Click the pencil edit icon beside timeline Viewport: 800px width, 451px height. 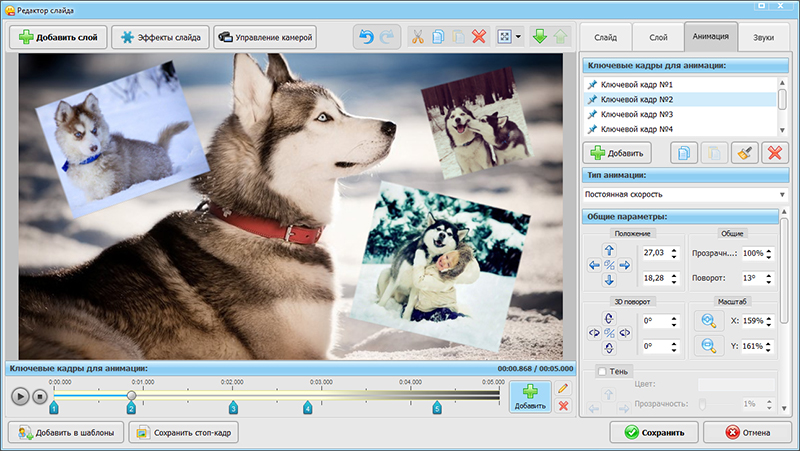coord(563,388)
